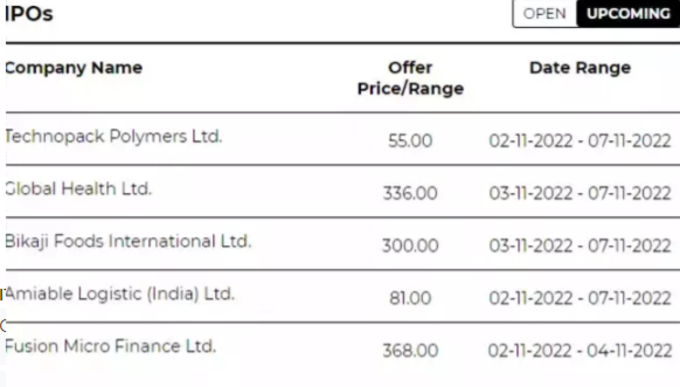Click Bikaji Foods date range cell

(580, 246)
